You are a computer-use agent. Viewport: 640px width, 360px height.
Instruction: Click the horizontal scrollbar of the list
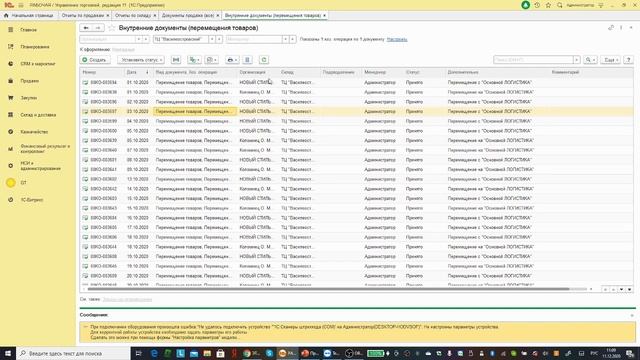pyautogui.click(x=329, y=289)
